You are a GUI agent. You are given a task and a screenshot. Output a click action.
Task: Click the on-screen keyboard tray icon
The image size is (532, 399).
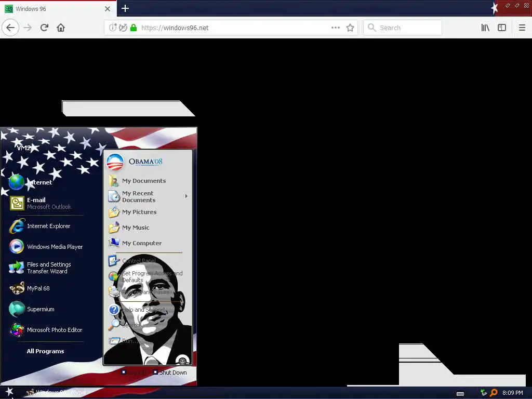tap(460, 394)
